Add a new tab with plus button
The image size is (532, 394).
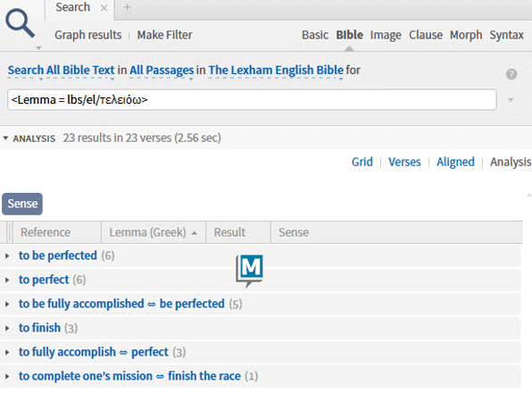127,7
